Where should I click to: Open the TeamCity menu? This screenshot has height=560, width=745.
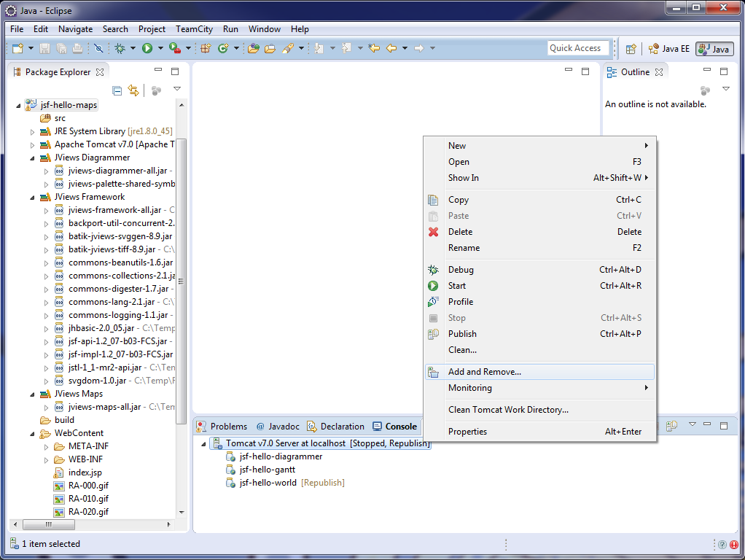click(194, 29)
